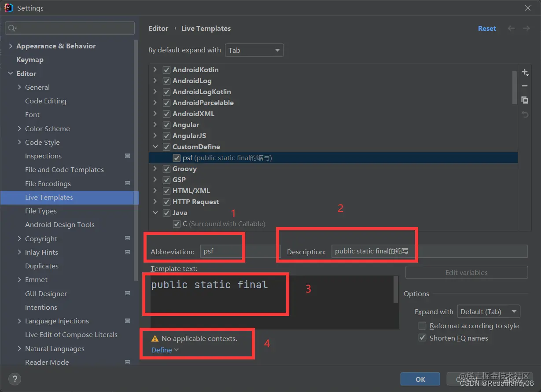This screenshot has height=392, width=541.
Task: Duplicate the selected template icon
Action: click(525, 100)
